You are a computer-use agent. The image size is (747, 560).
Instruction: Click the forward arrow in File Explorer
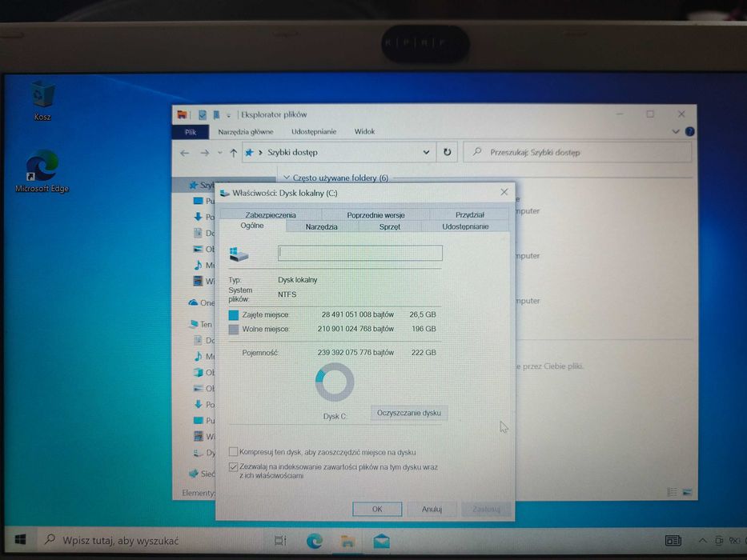204,153
